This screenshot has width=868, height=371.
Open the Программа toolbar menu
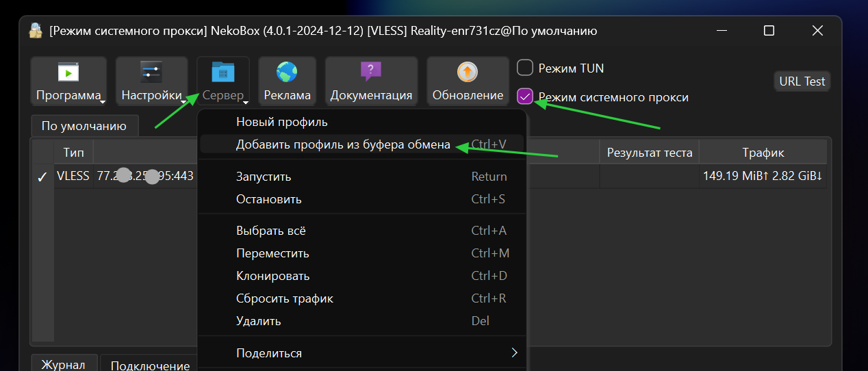tap(68, 81)
